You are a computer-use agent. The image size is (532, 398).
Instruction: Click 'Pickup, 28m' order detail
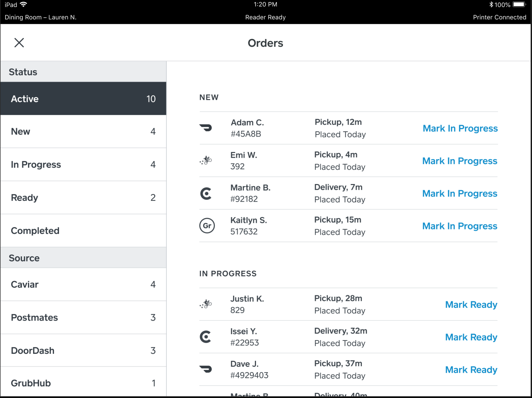tap(338, 298)
